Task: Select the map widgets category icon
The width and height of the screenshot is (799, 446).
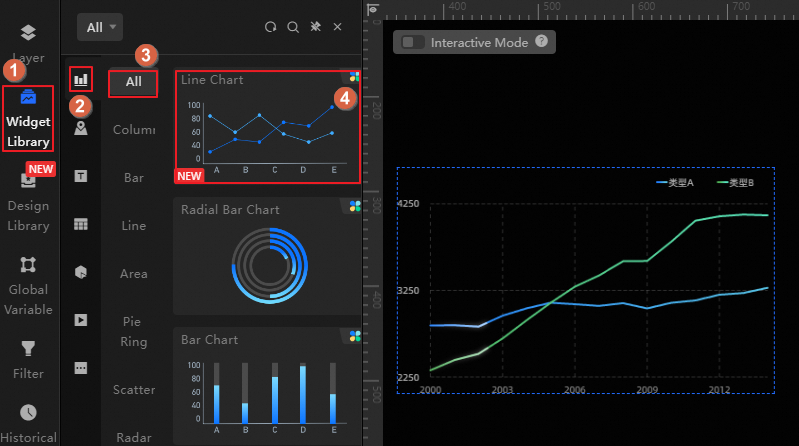Action: 81,128
